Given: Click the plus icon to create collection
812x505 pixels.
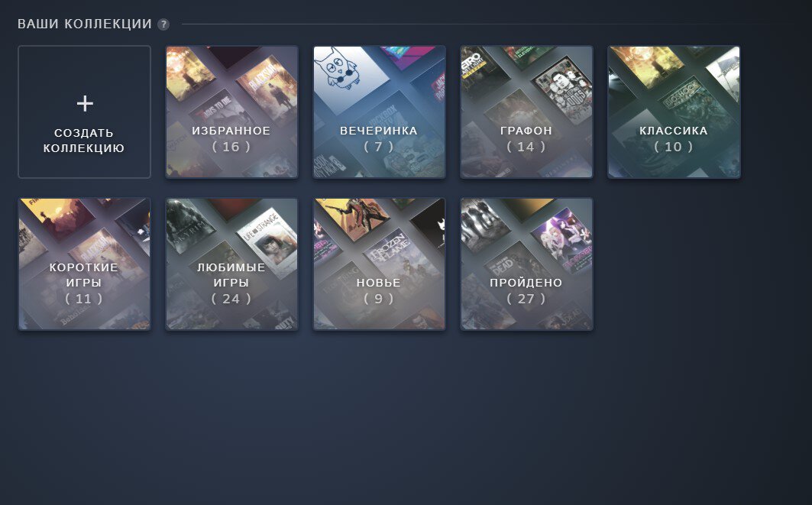Looking at the screenshot, I should [85, 104].
